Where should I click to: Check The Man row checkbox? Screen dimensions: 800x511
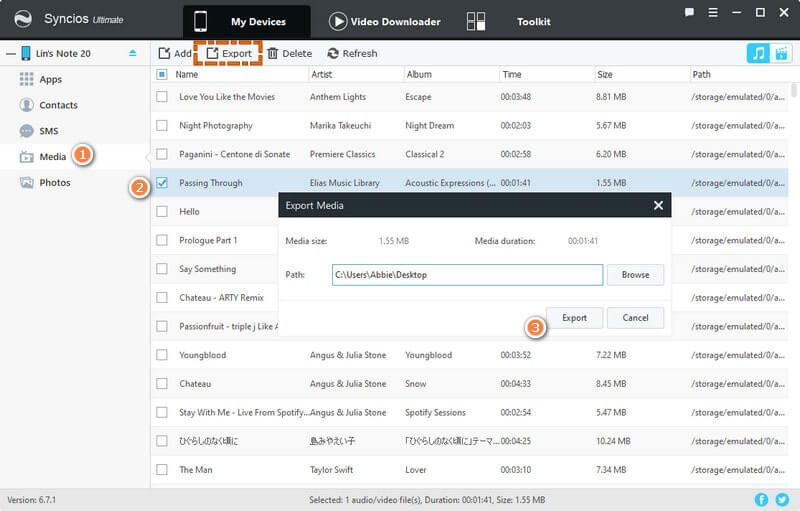tap(162, 469)
